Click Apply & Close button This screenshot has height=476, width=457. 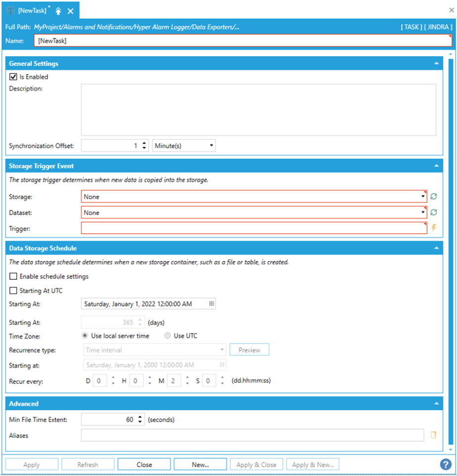point(256,465)
